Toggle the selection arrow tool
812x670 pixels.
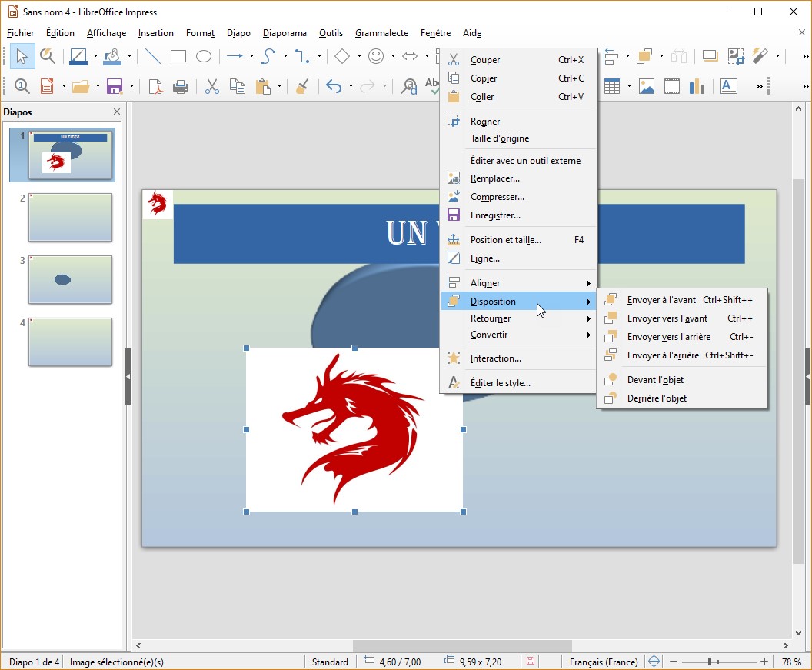point(22,56)
